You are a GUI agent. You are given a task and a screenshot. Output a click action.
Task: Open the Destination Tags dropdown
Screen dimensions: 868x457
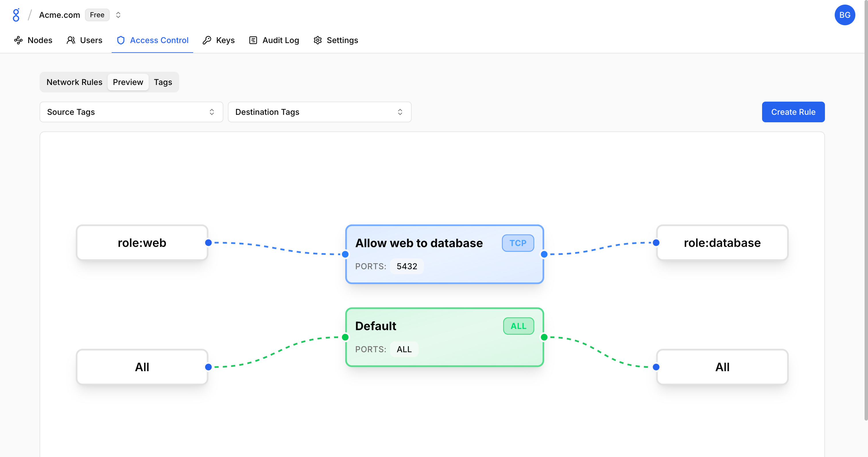coord(319,112)
